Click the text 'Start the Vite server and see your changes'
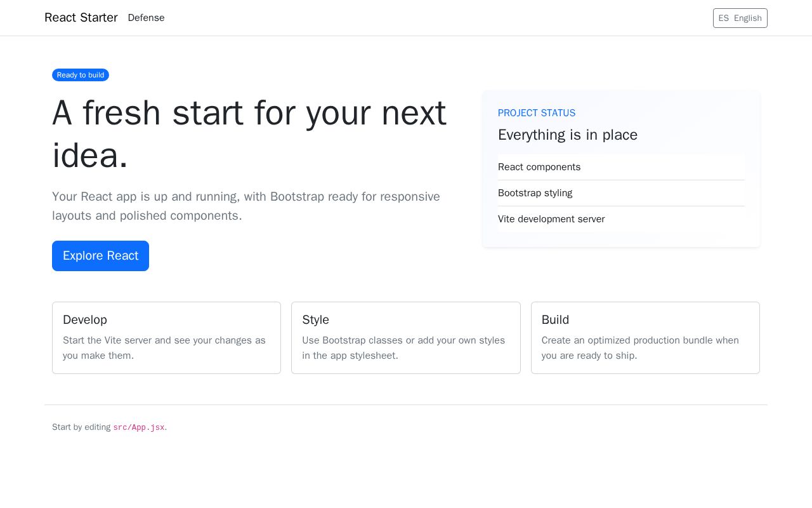The height and width of the screenshot is (508, 812). point(164,348)
